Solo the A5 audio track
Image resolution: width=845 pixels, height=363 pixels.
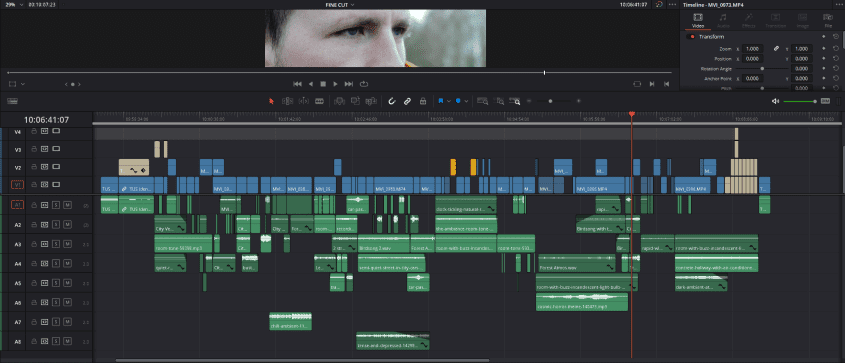[56, 283]
